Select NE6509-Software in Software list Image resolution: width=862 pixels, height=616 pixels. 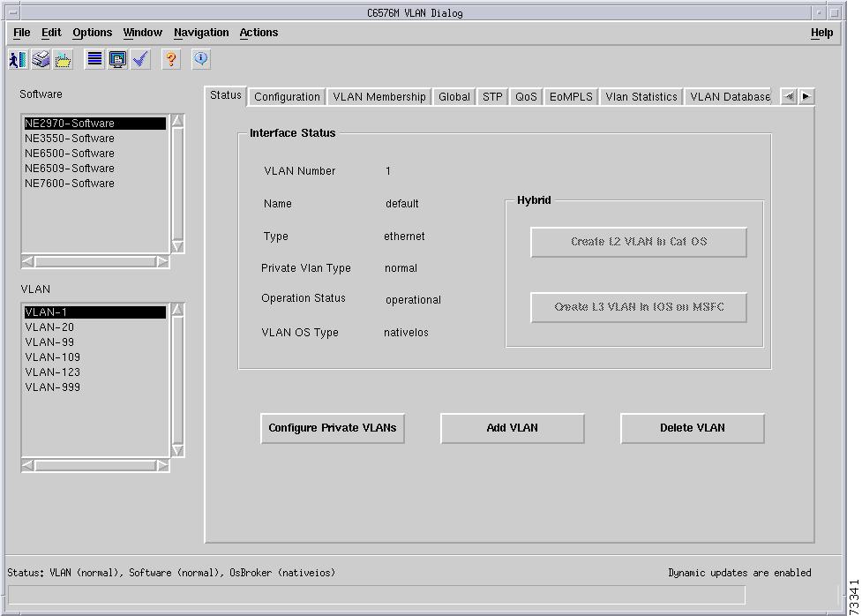[94, 168]
